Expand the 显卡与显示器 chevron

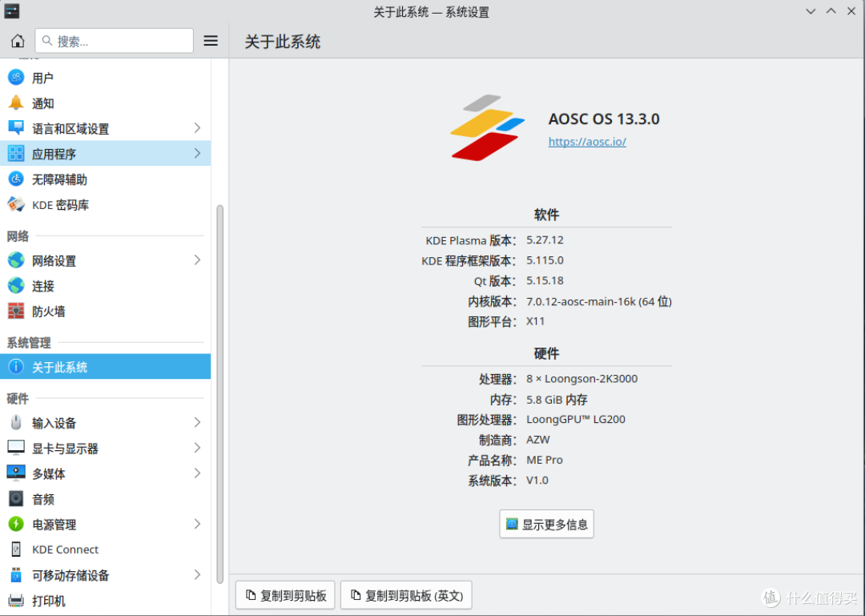pos(197,448)
